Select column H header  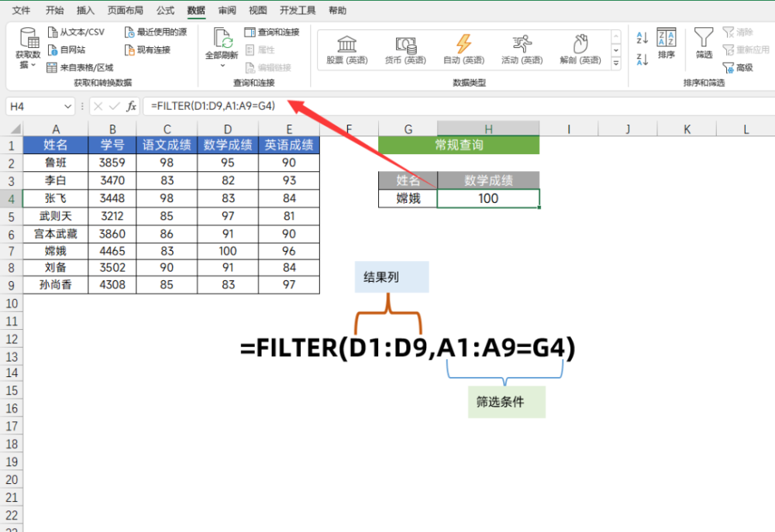coord(488,129)
